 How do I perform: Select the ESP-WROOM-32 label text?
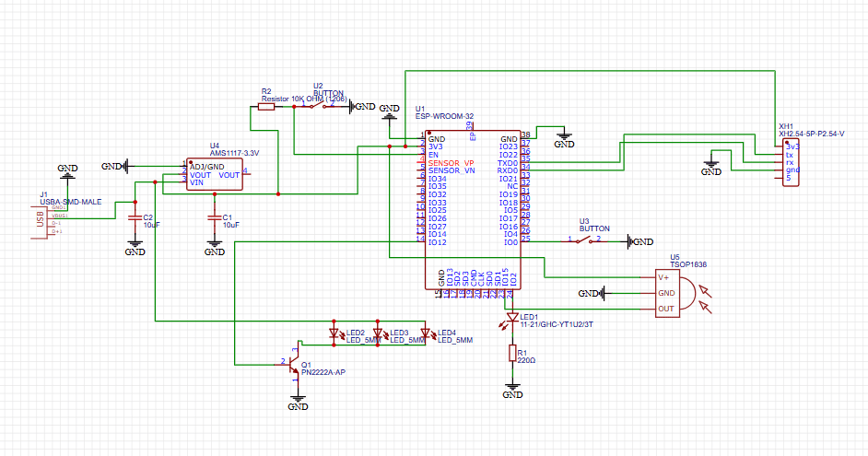[444, 116]
